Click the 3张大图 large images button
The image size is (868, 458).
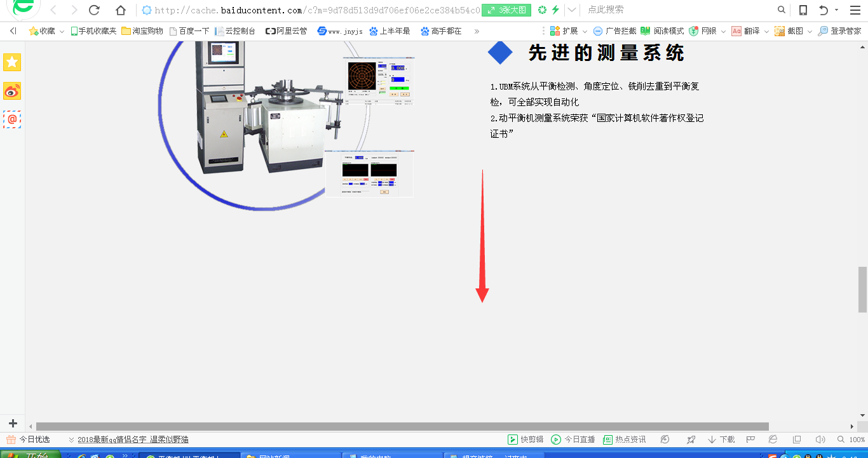point(506,10)
